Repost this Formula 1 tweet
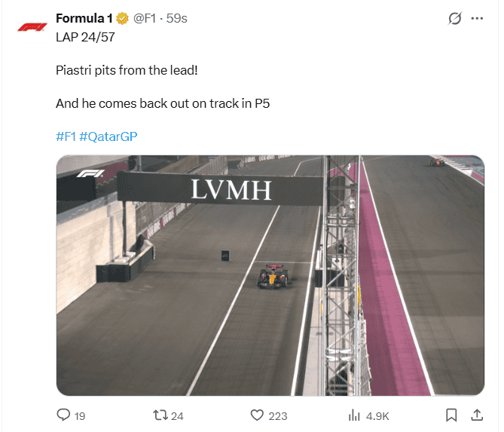504x432 pixels. pyautogui.click(x=159, y=415)
